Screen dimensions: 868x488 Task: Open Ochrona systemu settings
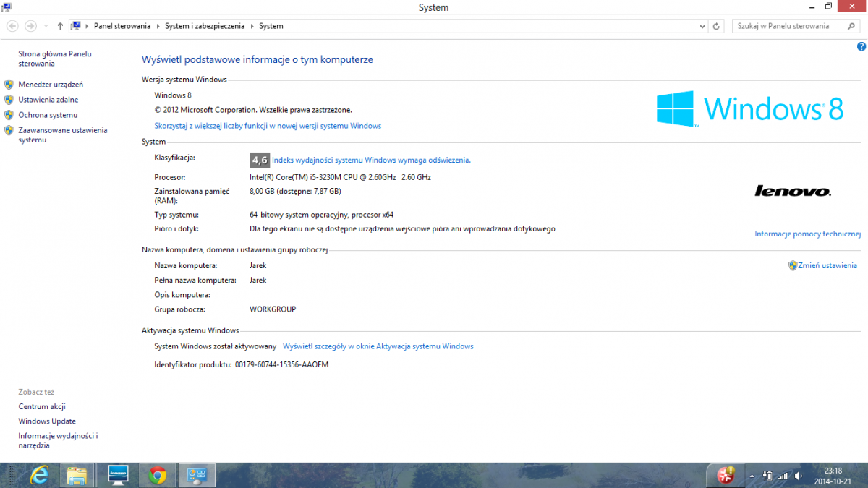48,115
